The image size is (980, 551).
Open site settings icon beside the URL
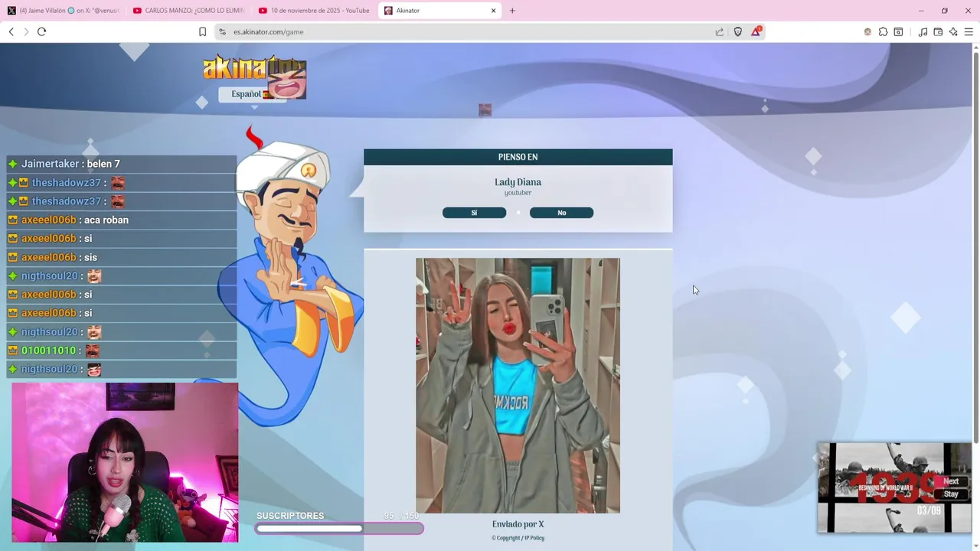(x=222, y=31)
